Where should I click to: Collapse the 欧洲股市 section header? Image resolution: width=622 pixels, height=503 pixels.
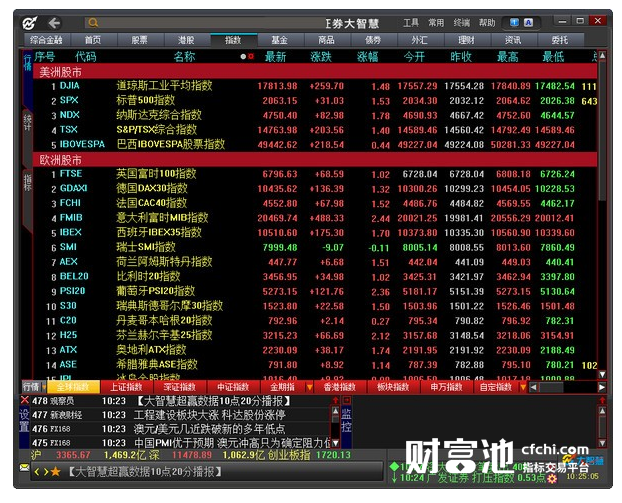pyautogui.click(x=315, y=160)
